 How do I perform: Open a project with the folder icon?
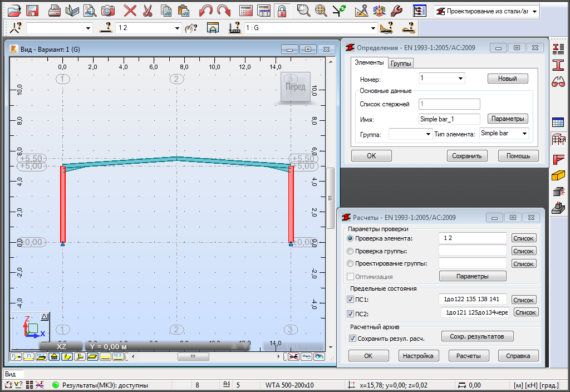(14, 11)
